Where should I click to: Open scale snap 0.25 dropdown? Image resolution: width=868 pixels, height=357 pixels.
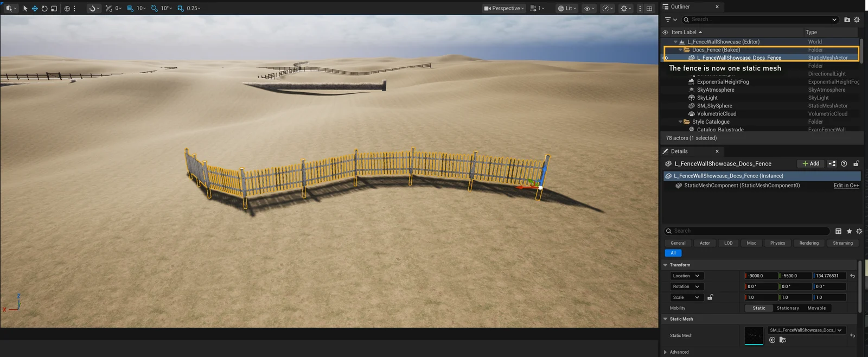pyautogui.click(x=194, y=8)
